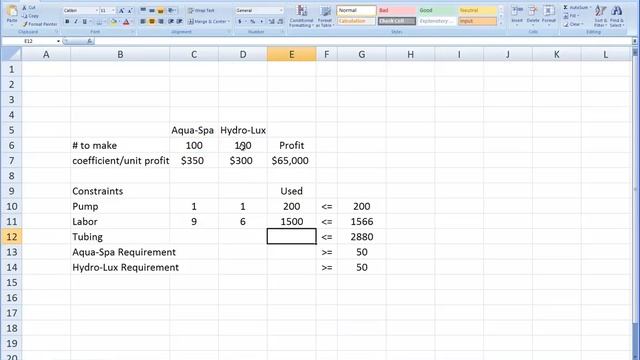Apply the Normal cell style

click(x=356, y=10)
